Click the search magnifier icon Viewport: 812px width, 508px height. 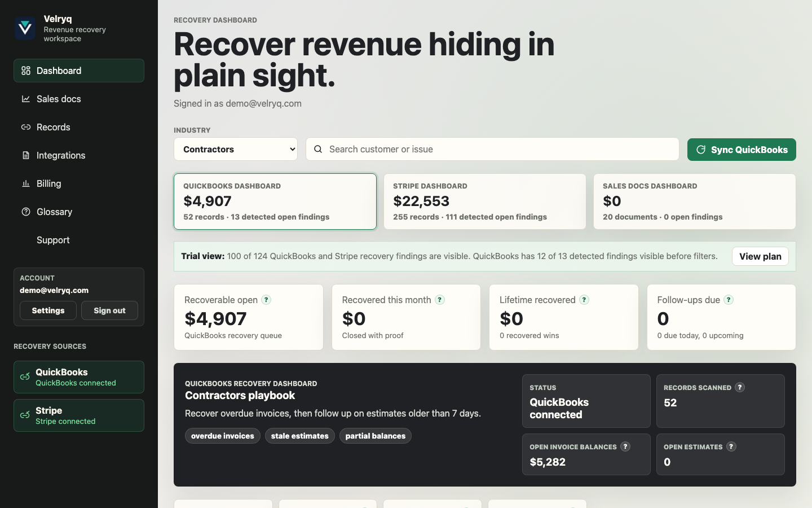point(318,149)
